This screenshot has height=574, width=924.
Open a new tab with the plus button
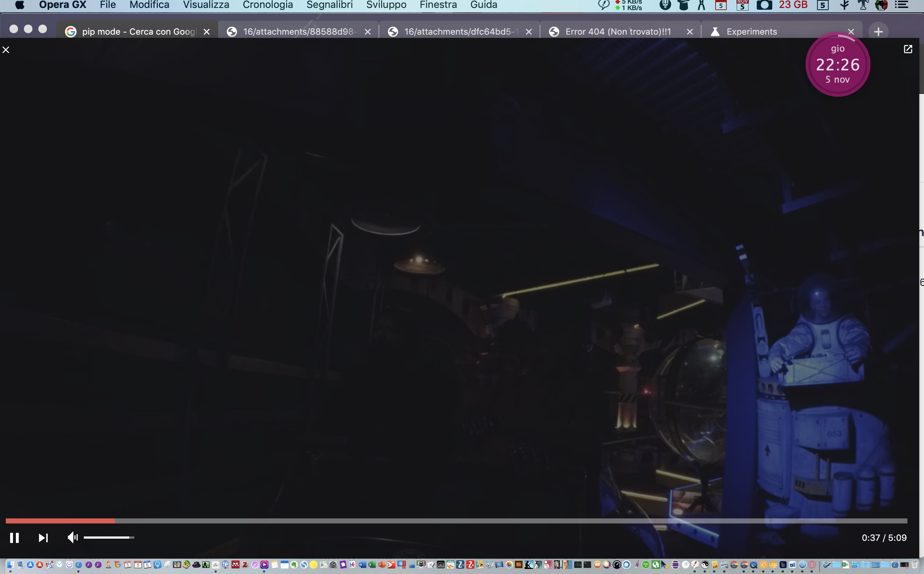pos(878,31)
